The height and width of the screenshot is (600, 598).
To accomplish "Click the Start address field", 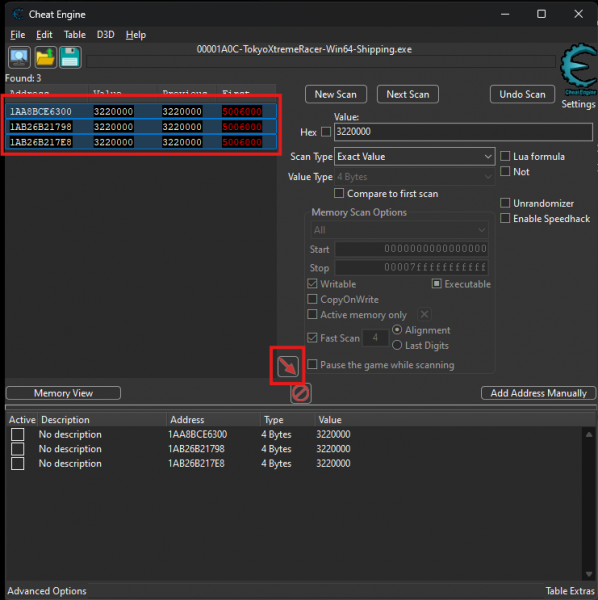I will point(411,249).
